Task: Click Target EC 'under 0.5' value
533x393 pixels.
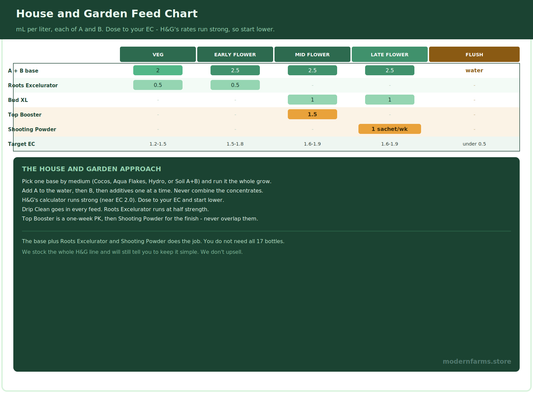Action: pos(474,144)
